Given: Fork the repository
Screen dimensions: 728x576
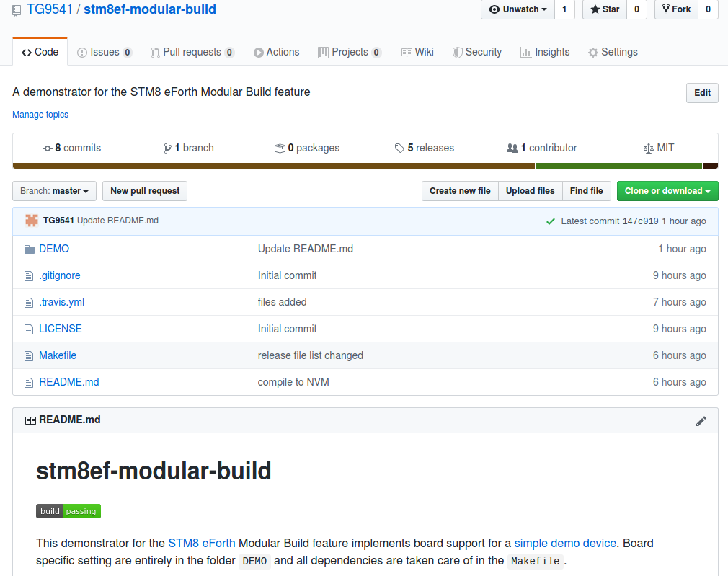Looking at the screenshot, I should click(x=676, y=9).
